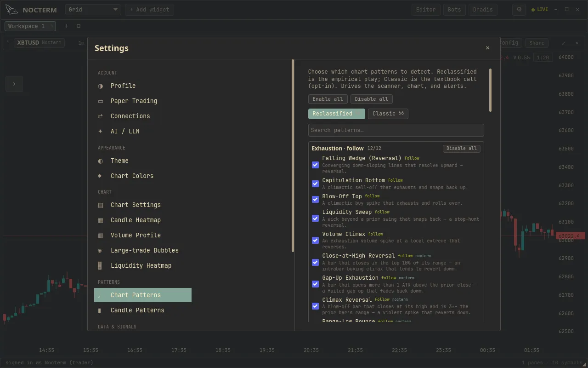This screenshot has height=368, width=588.
Task: Click the 1:20 scale selector on chart
Action: pyautogui.click(x=543, y=57)
